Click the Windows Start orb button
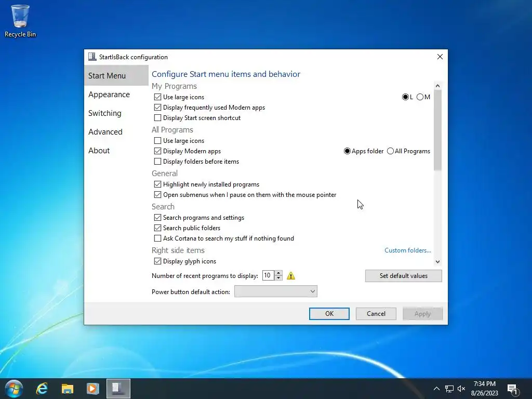 [x=14, y=389]
